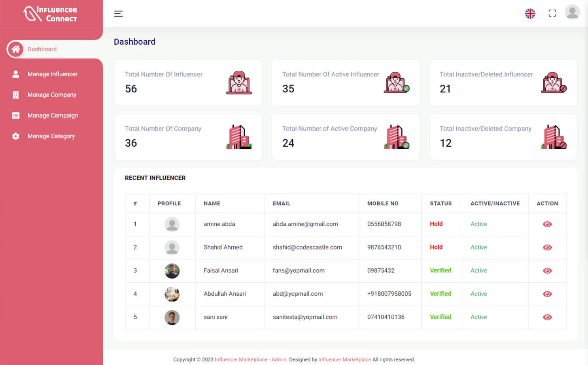Image resolution: width=588 pixels, height=365 pixels.
Task: Click the Manage Category gear icon
Action: [x=15, y=136]
